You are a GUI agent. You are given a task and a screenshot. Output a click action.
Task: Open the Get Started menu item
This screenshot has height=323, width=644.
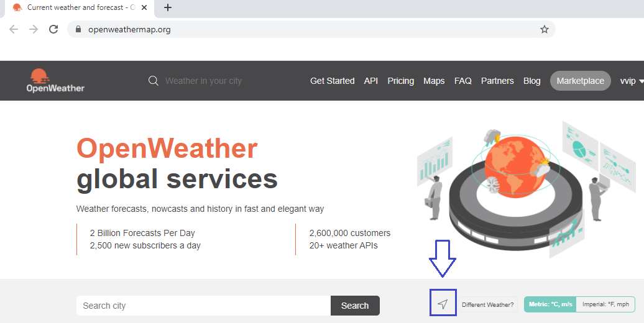point(333,81)
